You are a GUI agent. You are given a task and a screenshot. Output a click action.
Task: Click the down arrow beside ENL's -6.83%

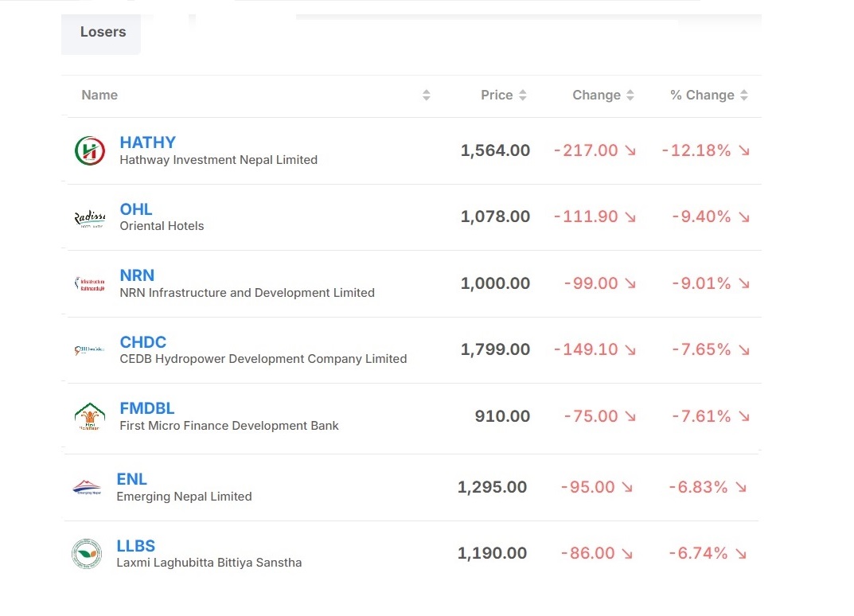[x=741, y=487]
